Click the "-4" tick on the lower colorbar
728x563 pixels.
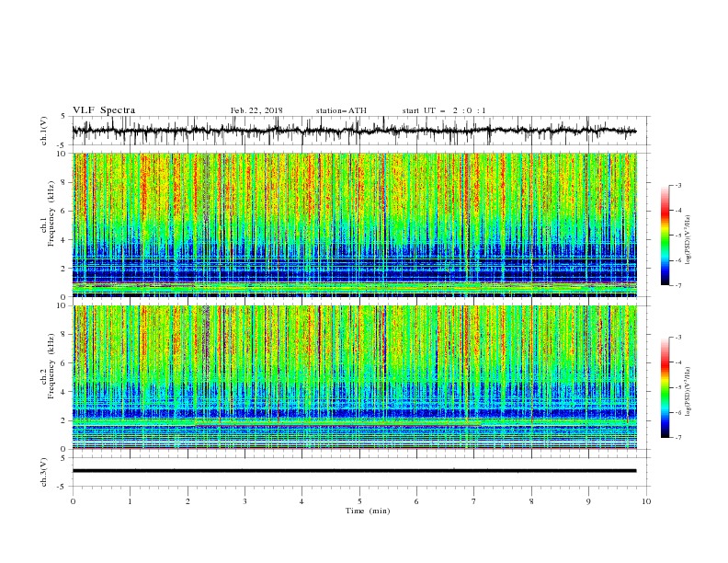point(678,362)
